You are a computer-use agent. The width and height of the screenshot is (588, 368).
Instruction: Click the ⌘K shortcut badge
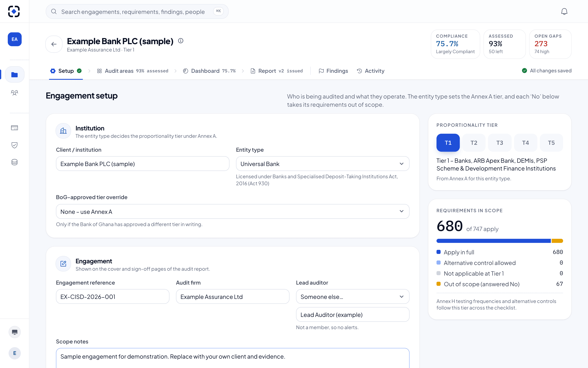218,11
